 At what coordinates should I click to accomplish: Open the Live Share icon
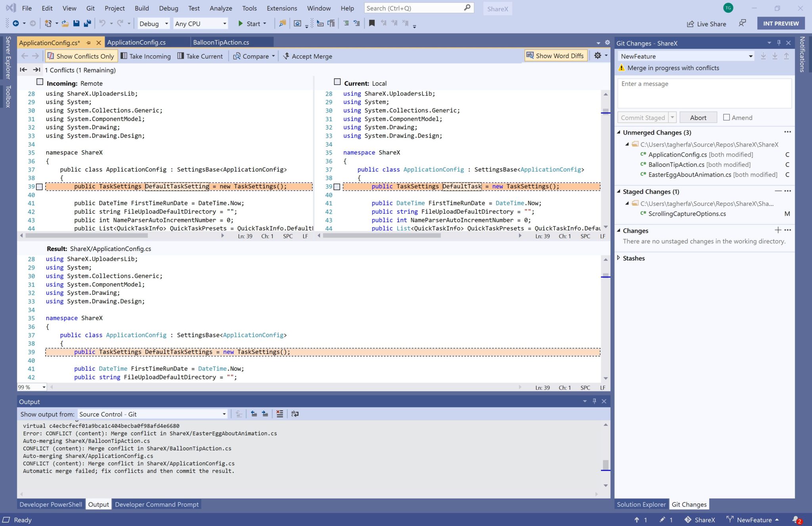[x=690, y=24]
